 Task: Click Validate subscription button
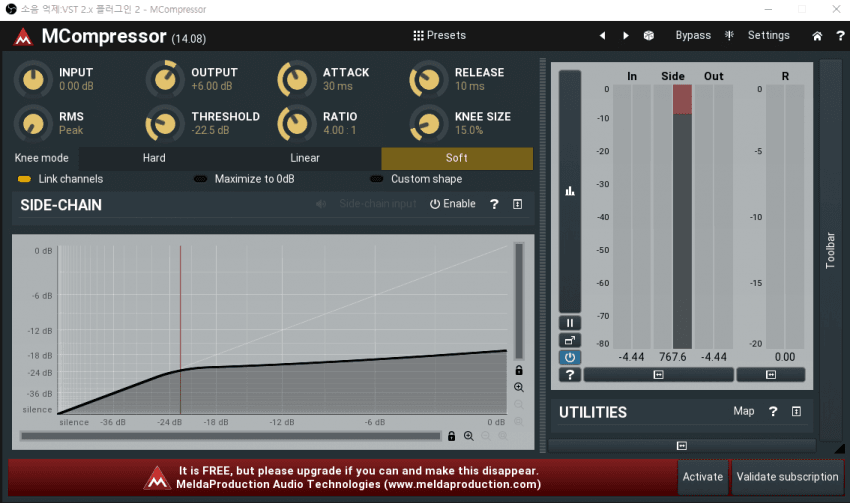[x=787, y=477]
